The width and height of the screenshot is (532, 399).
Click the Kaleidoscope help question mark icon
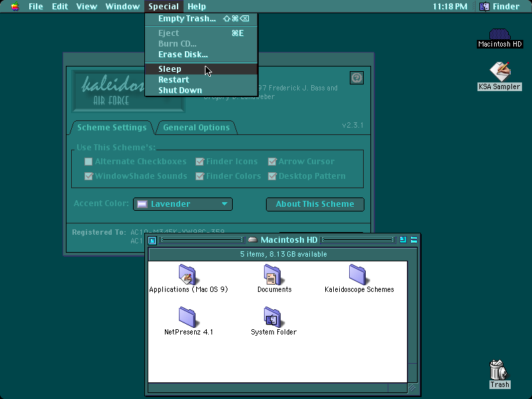click(356, 78)
